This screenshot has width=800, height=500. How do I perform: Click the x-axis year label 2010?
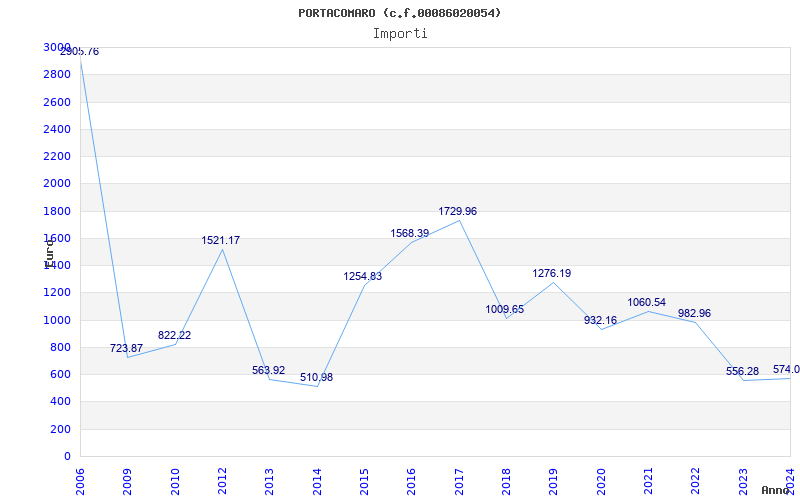(x=175, y=482)
